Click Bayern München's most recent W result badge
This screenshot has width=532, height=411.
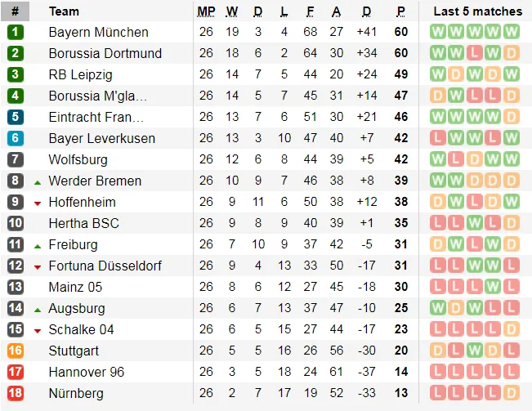pyautogui.click(x=512, y=32)
